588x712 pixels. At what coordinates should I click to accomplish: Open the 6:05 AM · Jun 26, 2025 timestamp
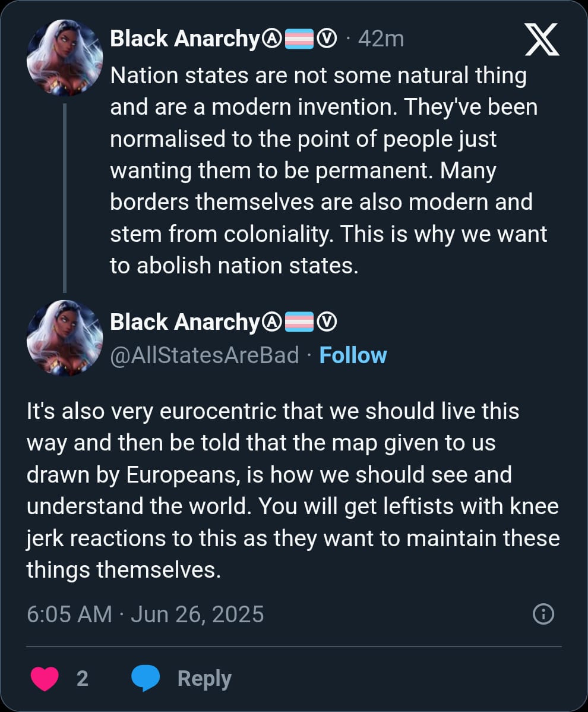click(x=146, y=614)
